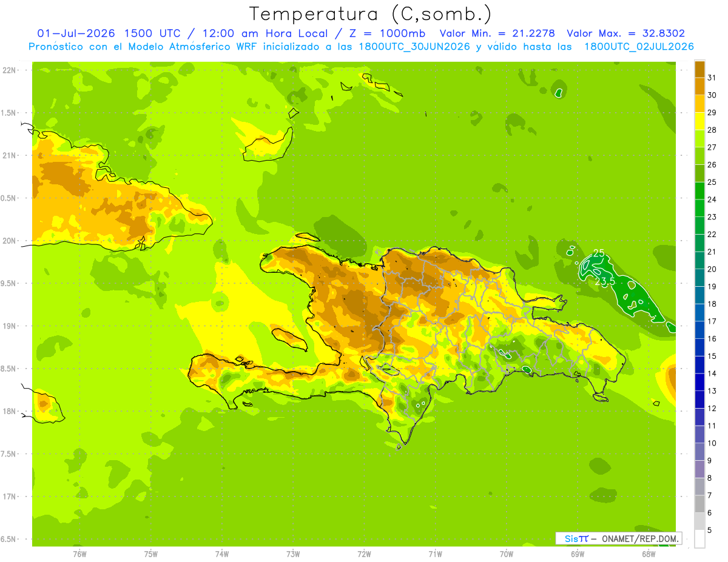Viewport: 728px width, 562px height.
Task: Click legend value "24"
Action: click(x=712, y=199)
